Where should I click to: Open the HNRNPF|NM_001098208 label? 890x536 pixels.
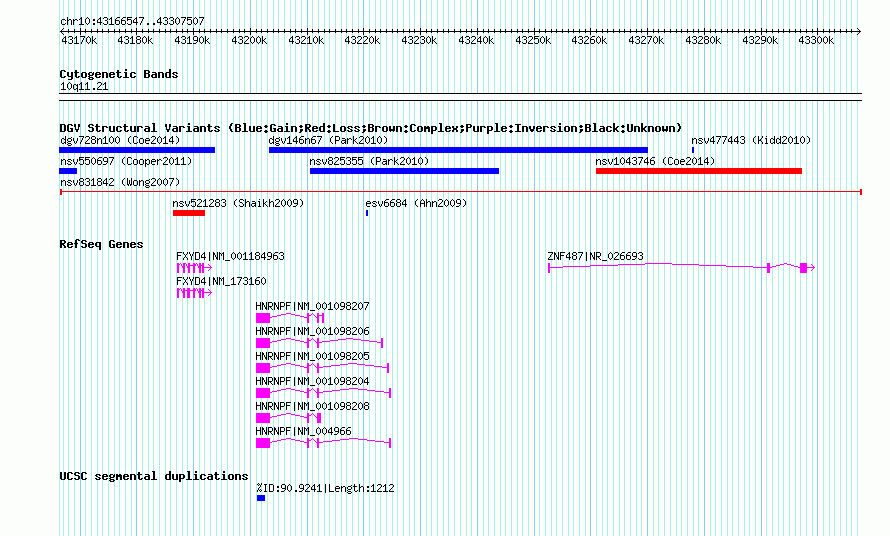(x=312, y=407)
